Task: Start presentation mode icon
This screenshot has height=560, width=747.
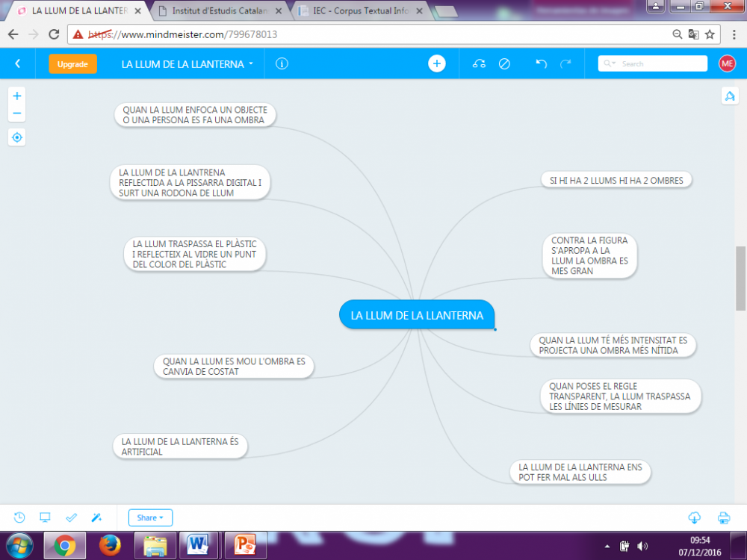Action: click(45, 517)
